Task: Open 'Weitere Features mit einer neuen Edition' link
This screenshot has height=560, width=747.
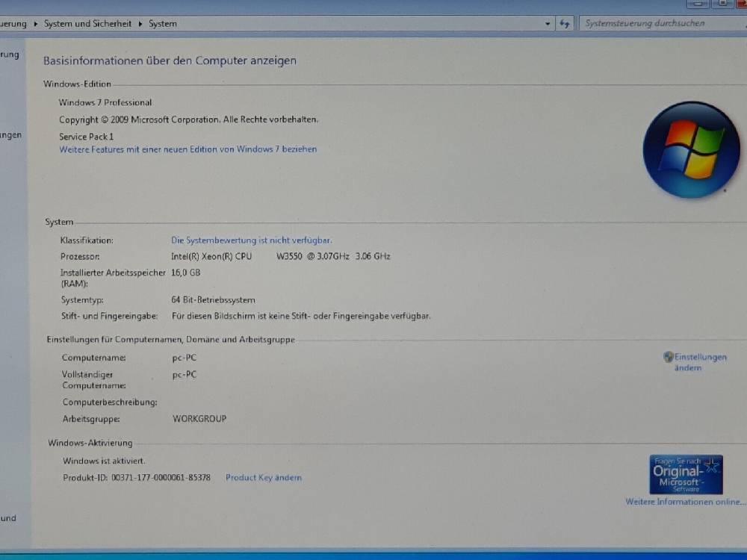Action: (187, 149)
